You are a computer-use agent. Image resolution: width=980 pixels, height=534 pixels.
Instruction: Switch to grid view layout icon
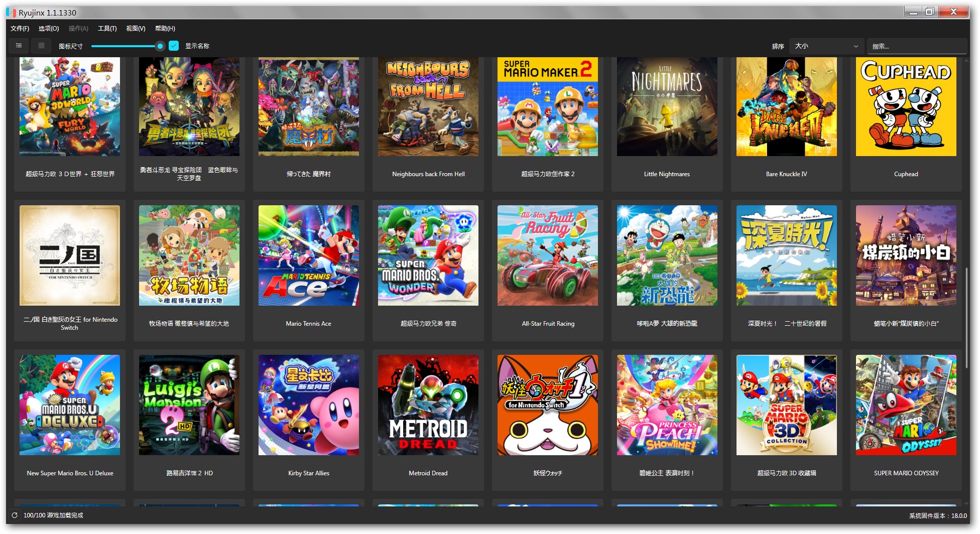41,46
